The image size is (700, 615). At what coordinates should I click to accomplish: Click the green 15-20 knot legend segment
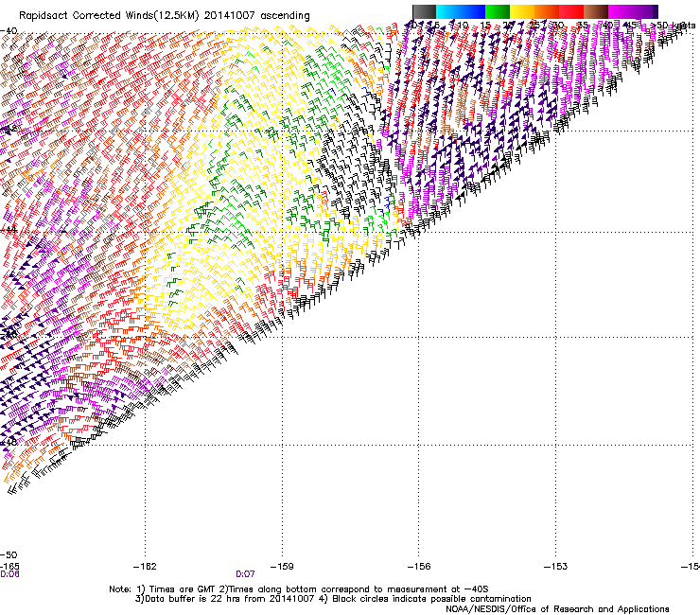[498, 11]
